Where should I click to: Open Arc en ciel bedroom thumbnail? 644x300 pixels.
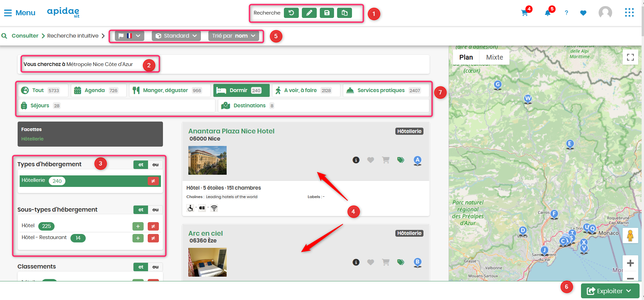(x=207, y=262)
